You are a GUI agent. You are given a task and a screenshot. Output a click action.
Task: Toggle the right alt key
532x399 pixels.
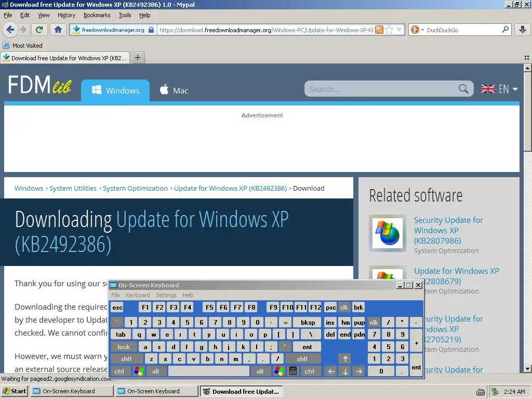tap(260, 371)
